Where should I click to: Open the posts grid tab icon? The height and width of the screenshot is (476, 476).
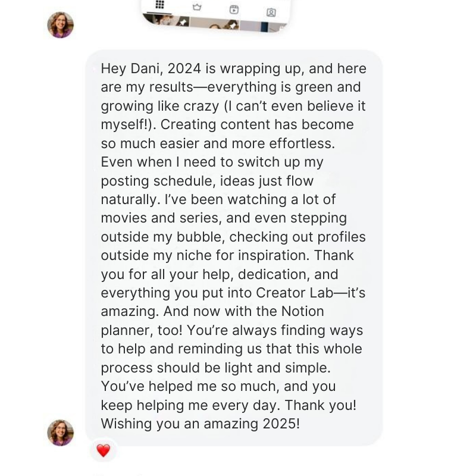click(x=160, y=5)
